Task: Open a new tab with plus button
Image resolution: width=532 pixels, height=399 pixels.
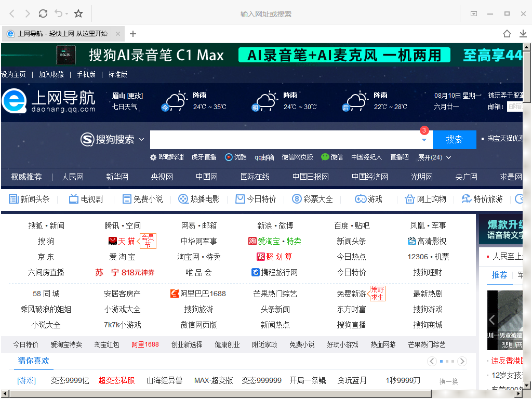Action: 133,34
